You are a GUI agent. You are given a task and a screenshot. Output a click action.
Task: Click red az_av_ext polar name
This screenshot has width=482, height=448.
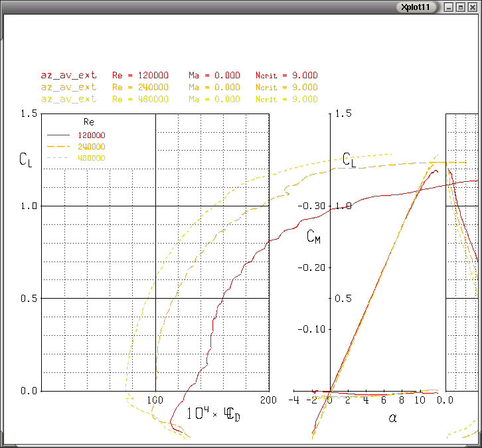click(x=69, y=75)
